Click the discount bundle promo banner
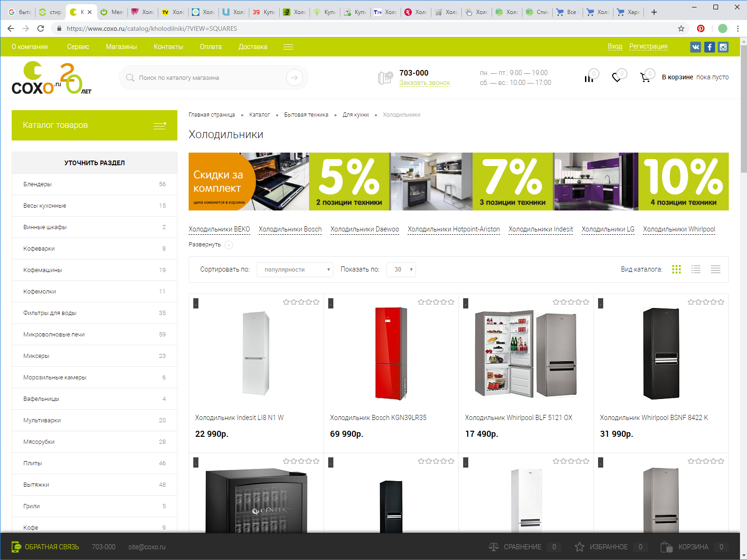This screenshot has height=560, width=747. [458, 182]
